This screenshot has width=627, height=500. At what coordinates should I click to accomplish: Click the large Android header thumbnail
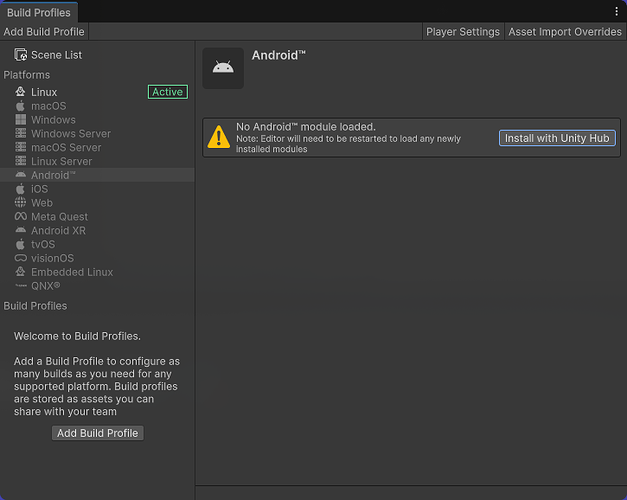[x=223, y=68]
